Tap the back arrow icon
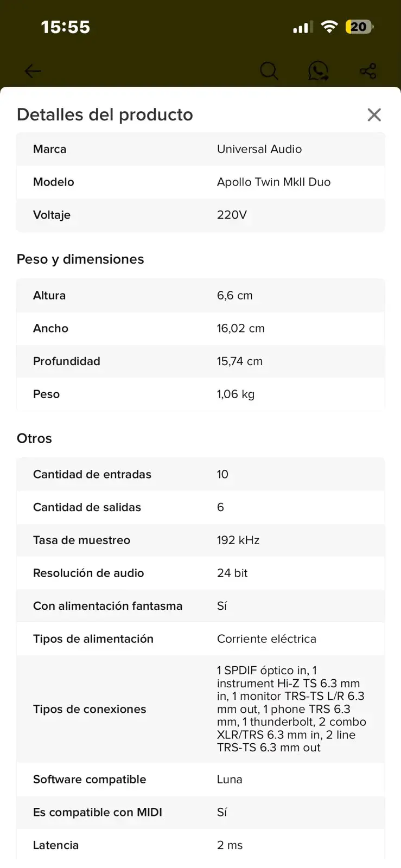The image size is (401, 868). [33, 71]
